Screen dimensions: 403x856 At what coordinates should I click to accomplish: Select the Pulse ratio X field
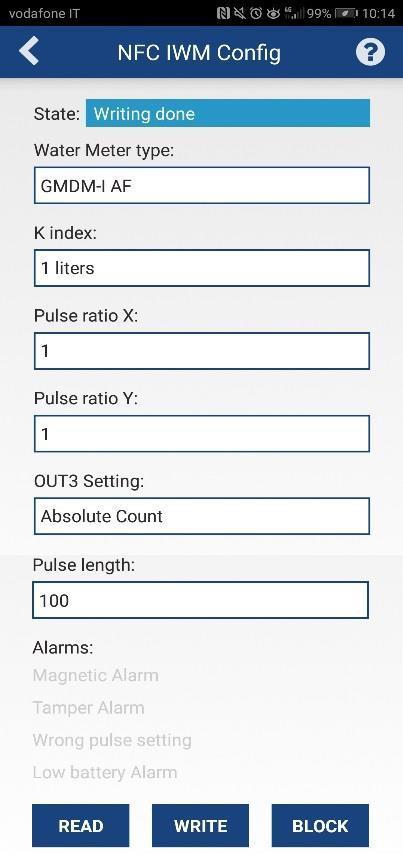[x=202, y=351]
